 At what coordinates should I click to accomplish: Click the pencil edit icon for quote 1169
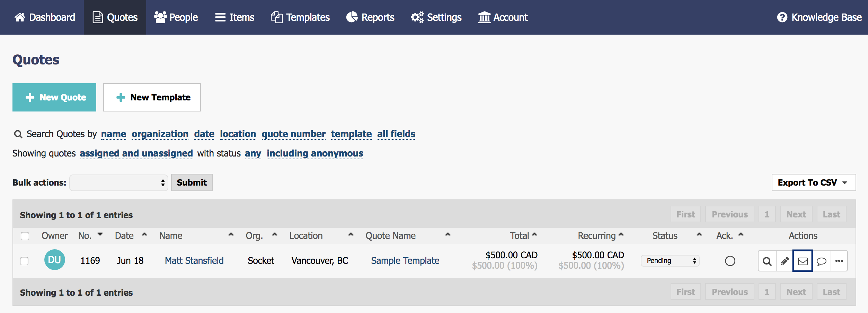[785, 261]
